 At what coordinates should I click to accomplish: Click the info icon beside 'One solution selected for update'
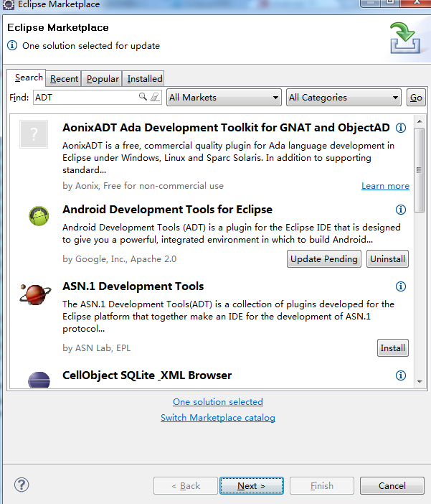click(x=12, y=46)
